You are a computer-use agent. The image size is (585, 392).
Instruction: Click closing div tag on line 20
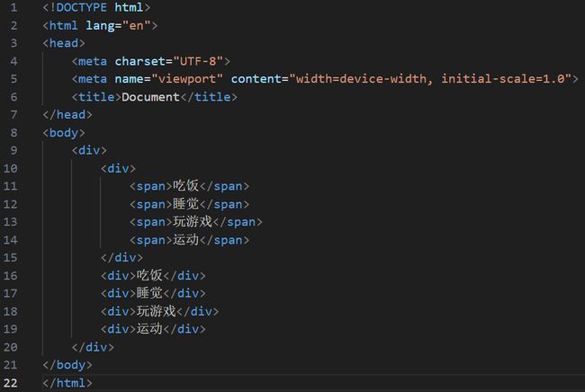(x=93, y=347)
